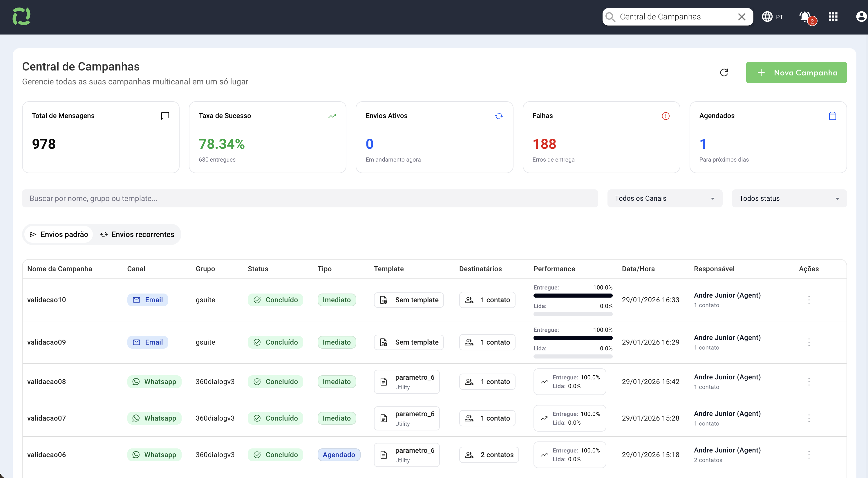Open actions menu for validacao06
Image resolution: width=868 pixels, height=478 pixels.
coord(809,455)
